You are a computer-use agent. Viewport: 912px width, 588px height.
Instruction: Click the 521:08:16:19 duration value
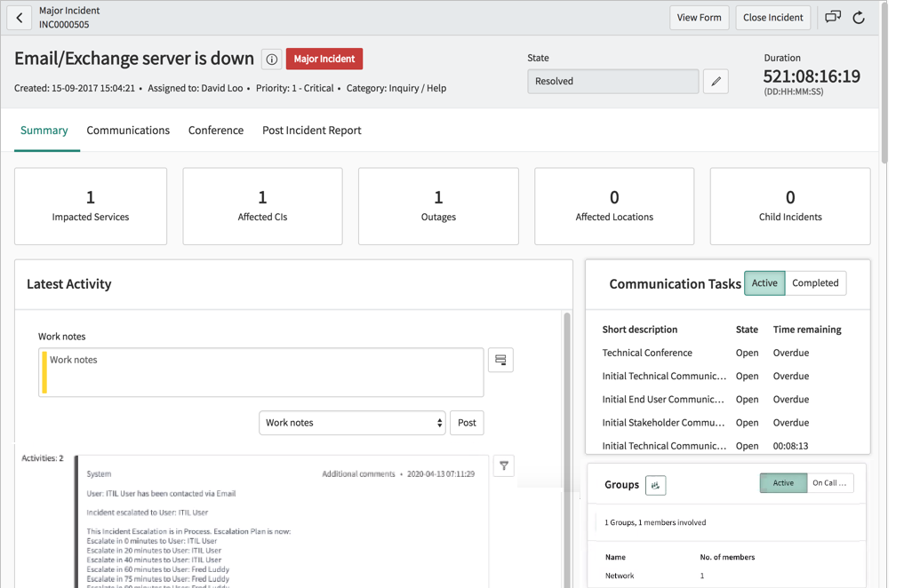click(812, 76)
